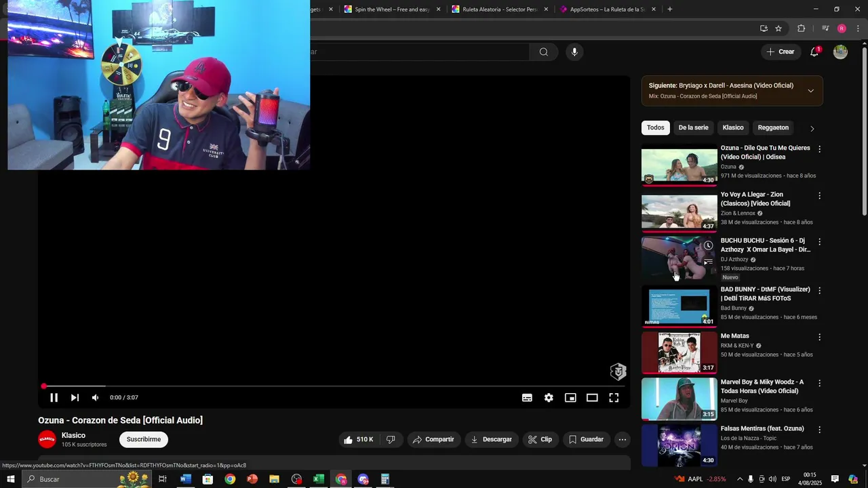Image resolution: width=868 pixels, height=488 pixels.
Task: Open File Explorer from taskbar
Action: [275, 479]
